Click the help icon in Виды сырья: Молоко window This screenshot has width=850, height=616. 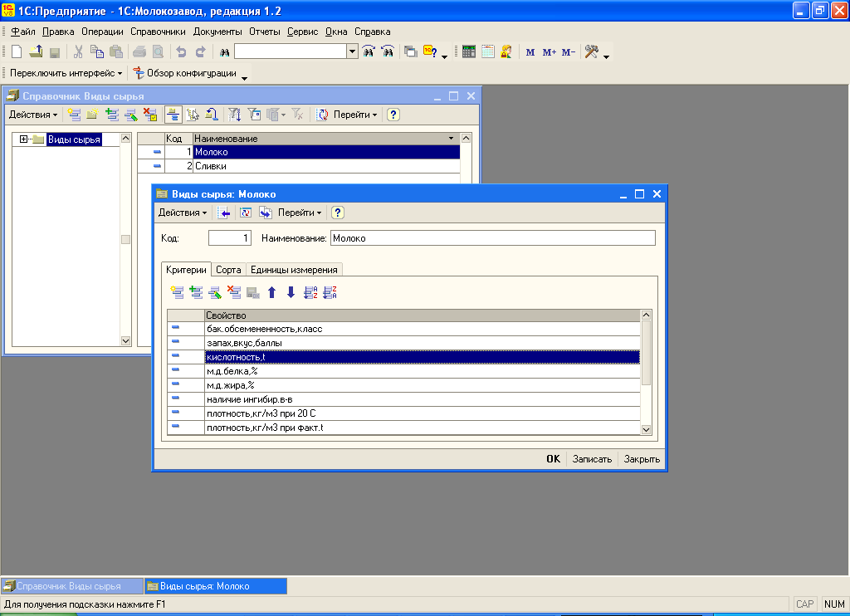(338, 213)
